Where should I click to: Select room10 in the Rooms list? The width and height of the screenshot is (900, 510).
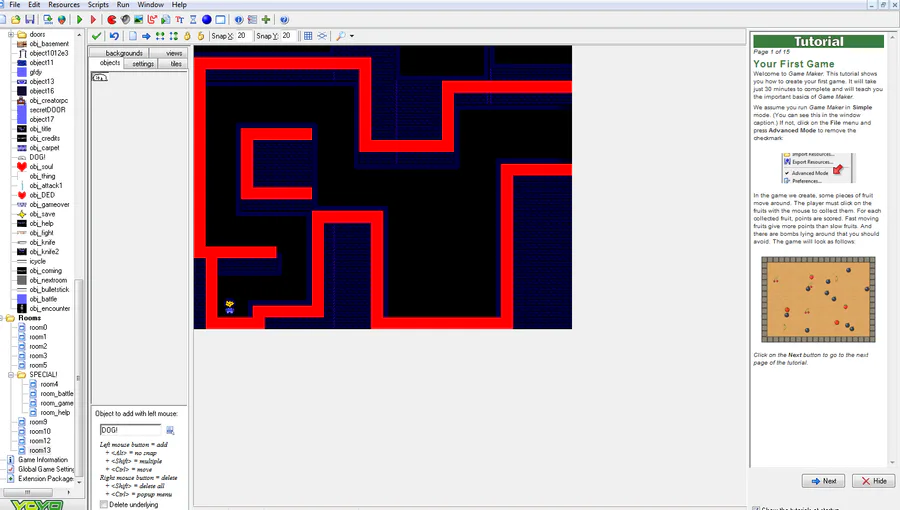pyautogui.click(x=40, y=431)
